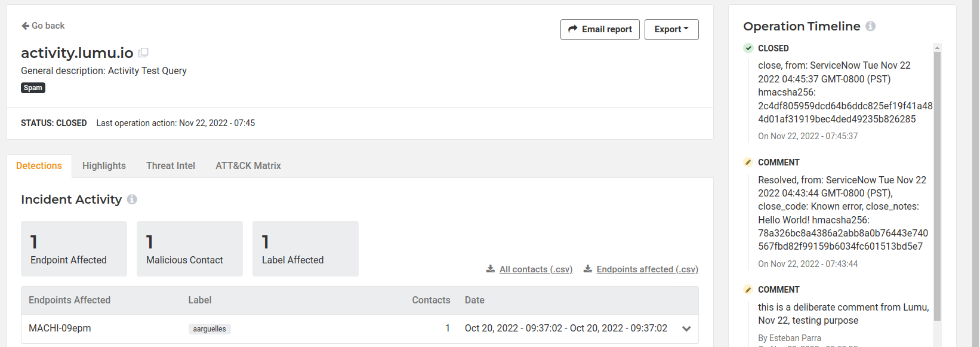Go back using the arrow link
The image size is (980, 347).
click(43, 26)
